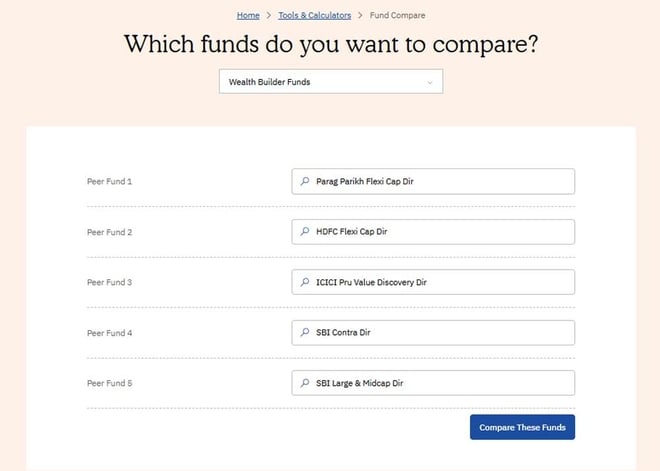Click the Peer Fund 5 label
Viewport: 660px width, 471px height.
pos(109,383)
